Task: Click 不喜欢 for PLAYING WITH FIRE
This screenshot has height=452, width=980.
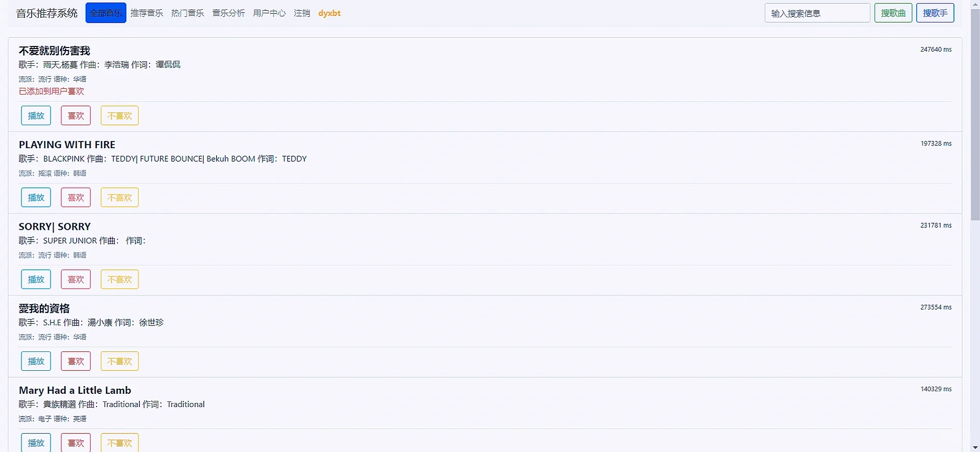Action: pos(119,197)
